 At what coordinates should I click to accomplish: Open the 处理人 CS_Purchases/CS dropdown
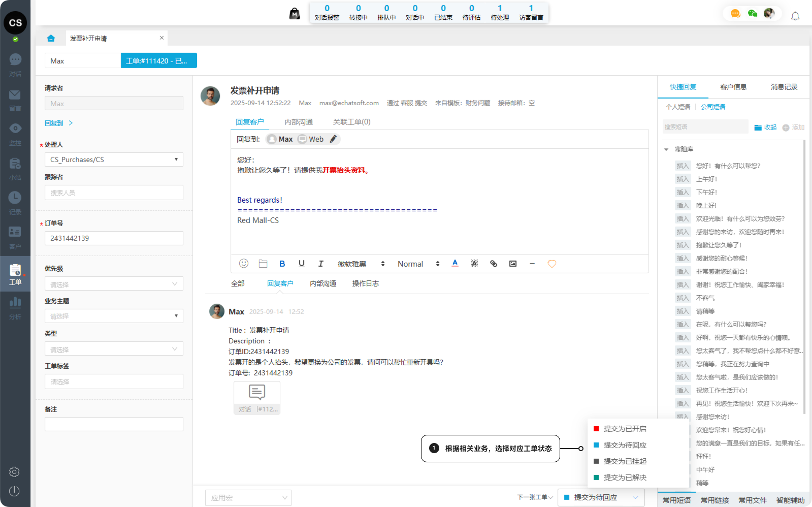pos(114,160)
